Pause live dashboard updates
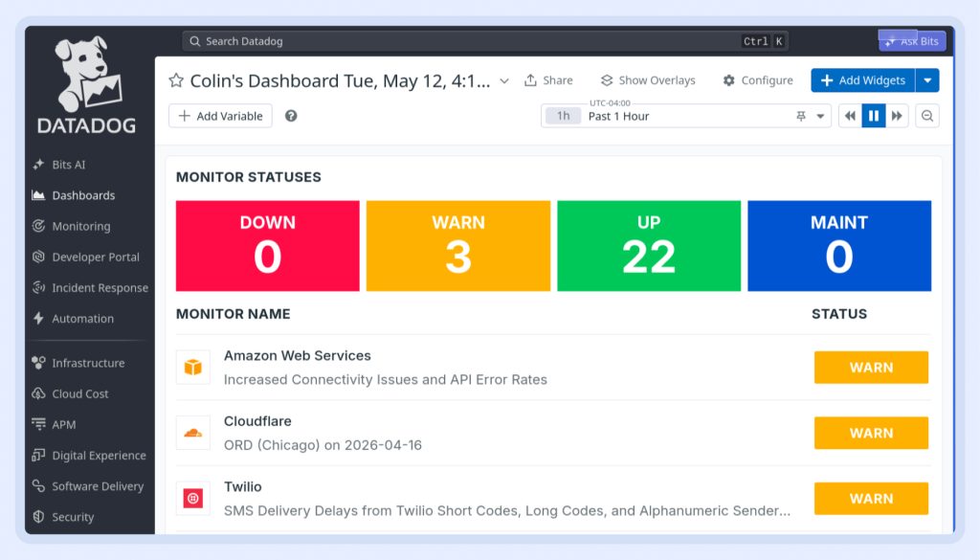Viewport: 980px width, 560px height. [x=874, y=116]
